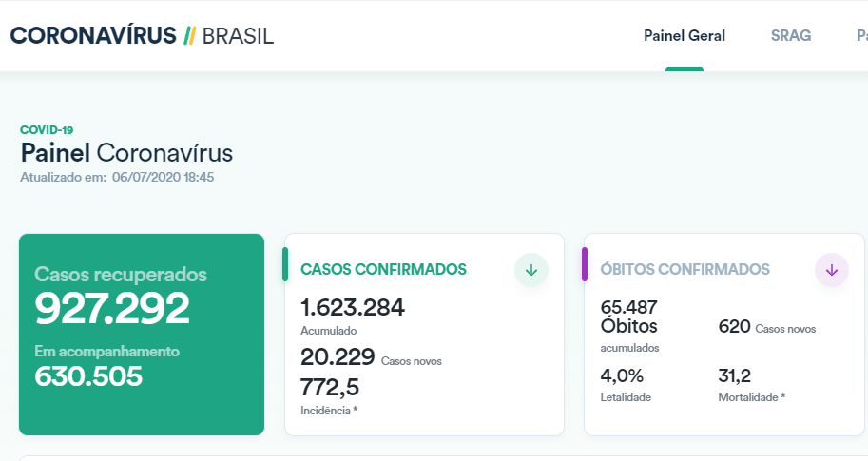Image resolution: width=868 pixels, height=461 pixels.
Task: Click the Óbitos Confirmados heading
Action: point(685,270)
